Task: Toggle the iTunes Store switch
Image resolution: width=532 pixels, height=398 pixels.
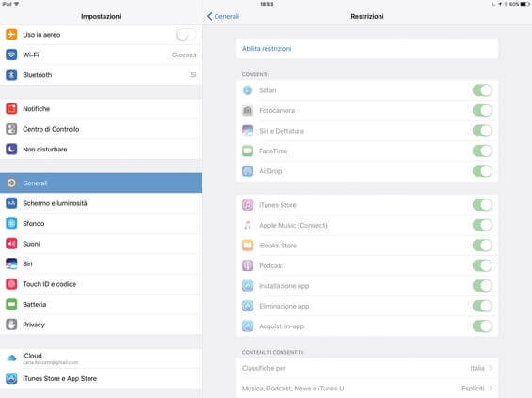Action: 482,205
